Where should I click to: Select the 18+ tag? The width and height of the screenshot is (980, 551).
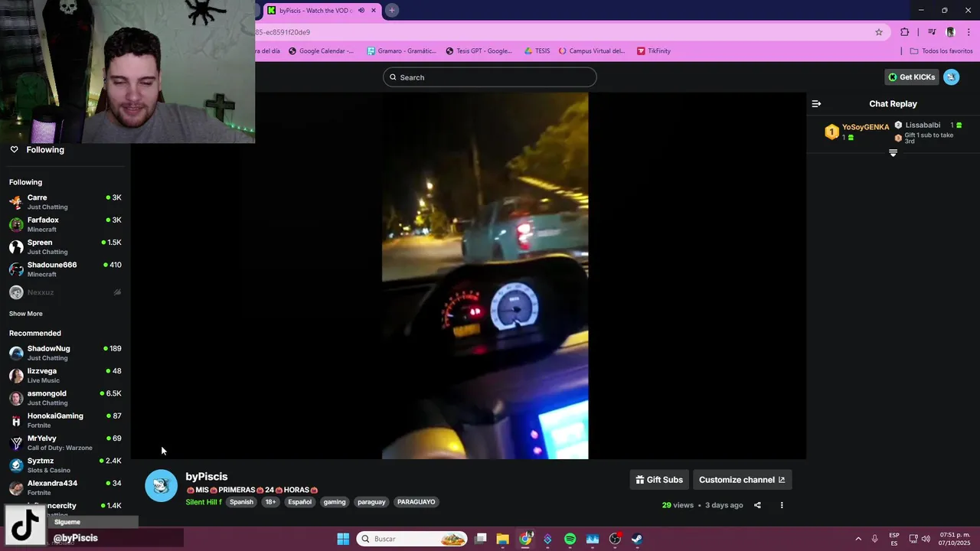270,502
